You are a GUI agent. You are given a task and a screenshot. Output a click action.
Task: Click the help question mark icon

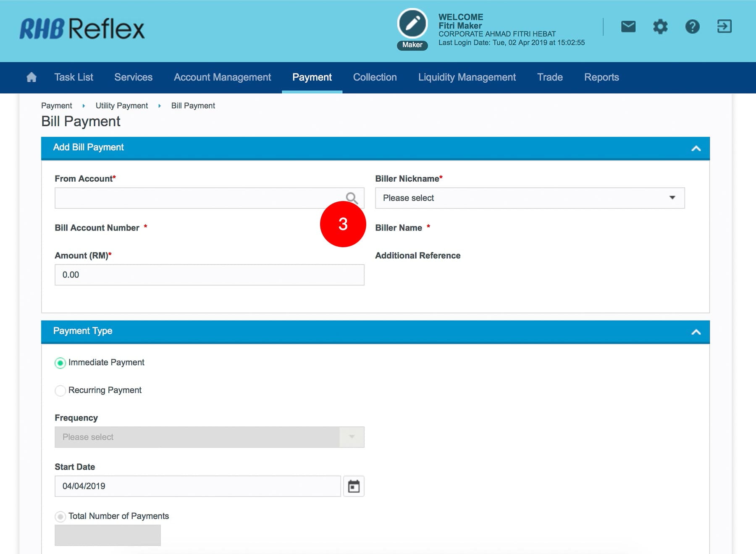point(692,27)
